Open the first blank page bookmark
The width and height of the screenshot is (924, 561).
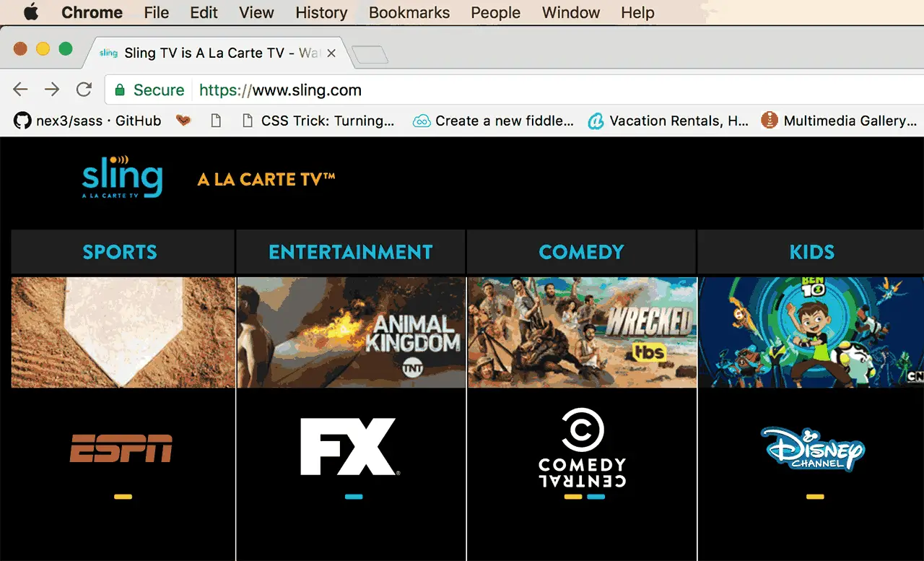(215, 121)
